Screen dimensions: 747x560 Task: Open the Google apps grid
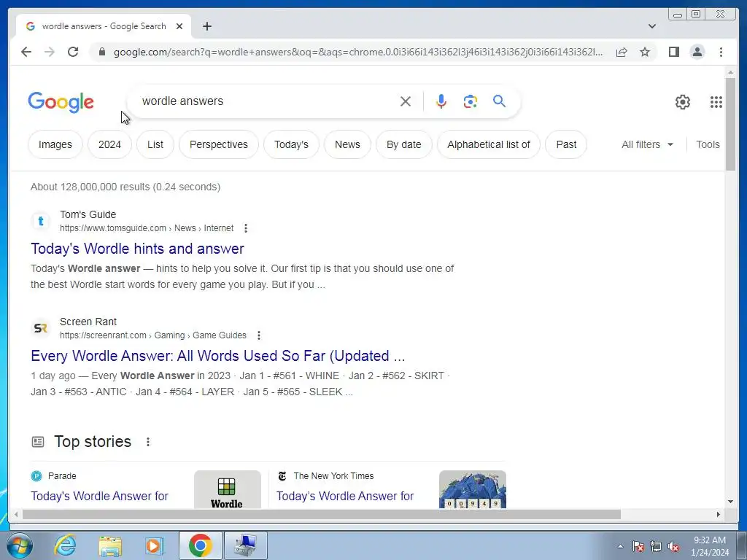(716, 102)
